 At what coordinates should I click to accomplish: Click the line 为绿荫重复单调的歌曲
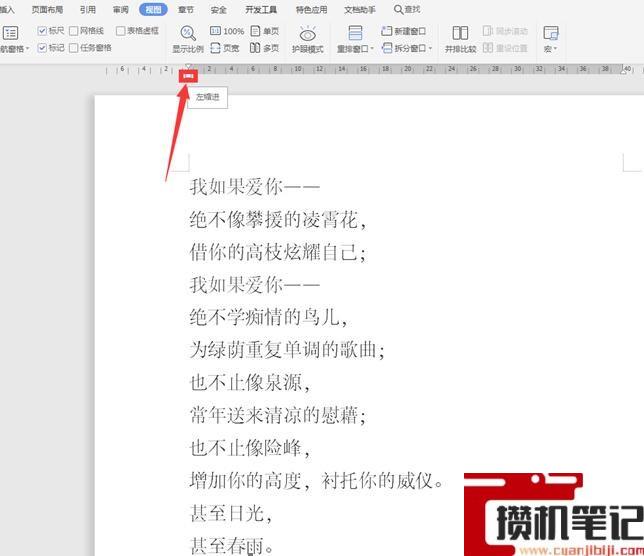coord(287,350)
